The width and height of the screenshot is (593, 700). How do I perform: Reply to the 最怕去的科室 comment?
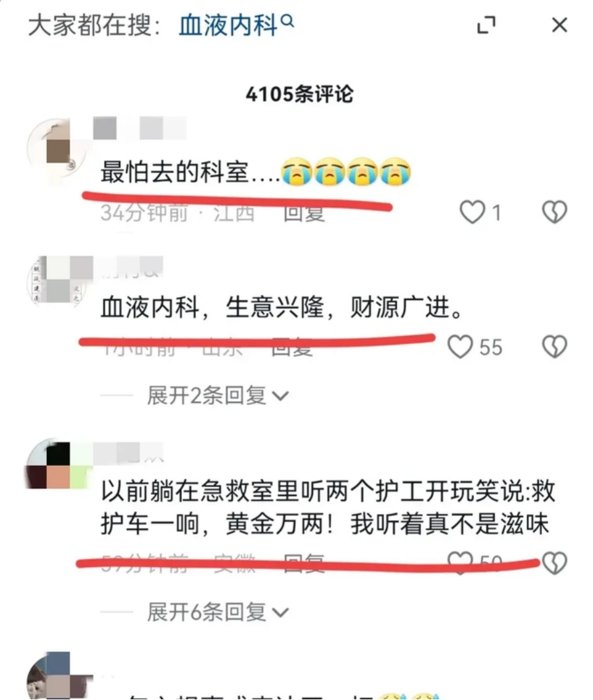tap(304, 212)
